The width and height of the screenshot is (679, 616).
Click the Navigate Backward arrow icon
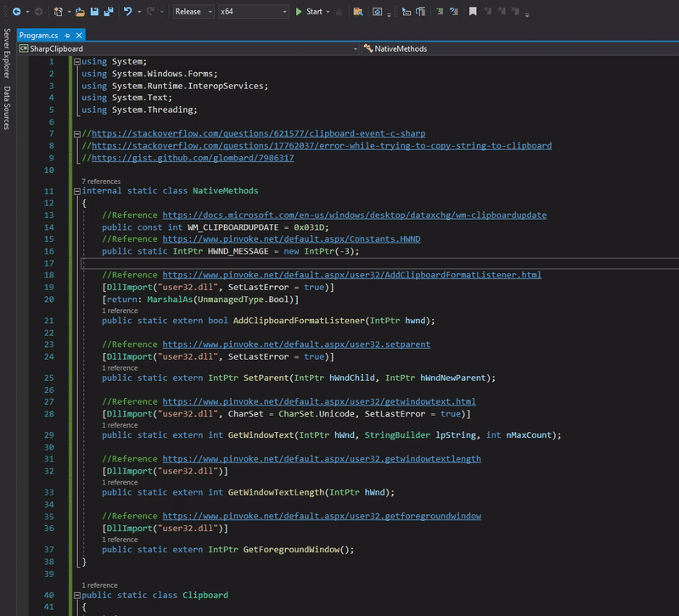pos(17,9)
